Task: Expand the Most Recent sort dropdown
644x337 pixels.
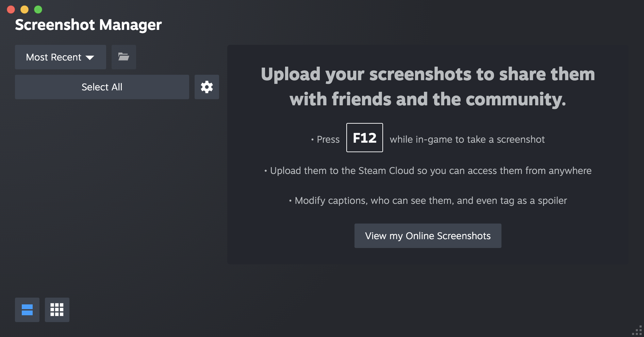Action: (x=61, y=57)
